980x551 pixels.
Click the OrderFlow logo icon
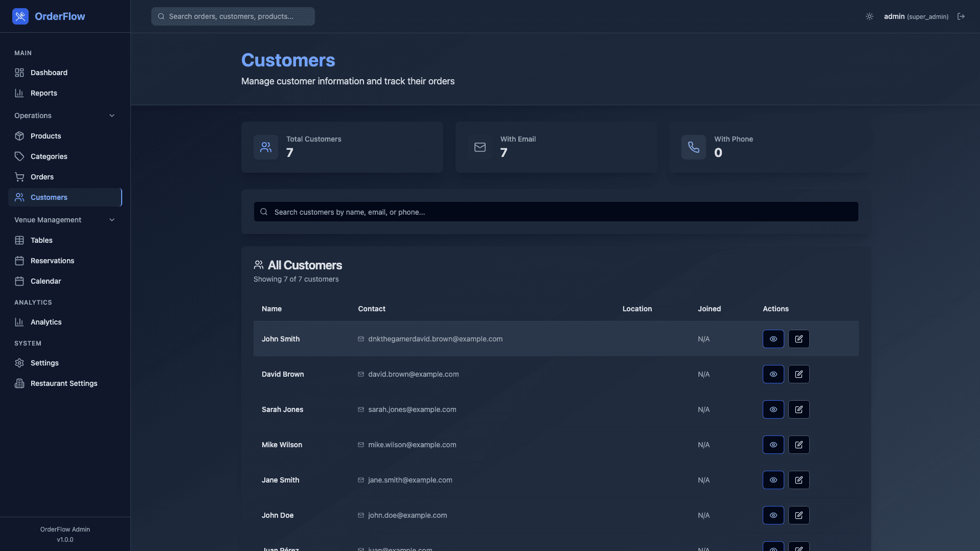(20, 16)
